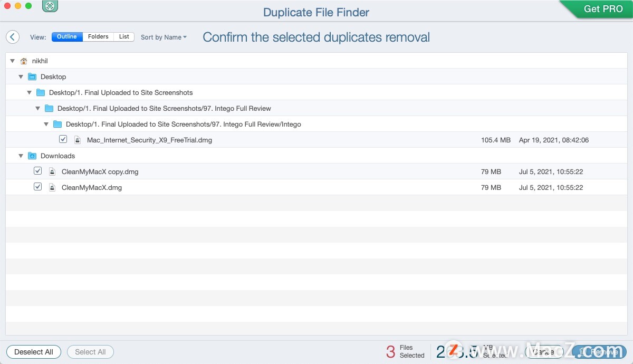Click folder icon of Final Uploaded to Site Screenshots
The width and height of the screenshot is (633, 364).
click(x=41, y=93)
